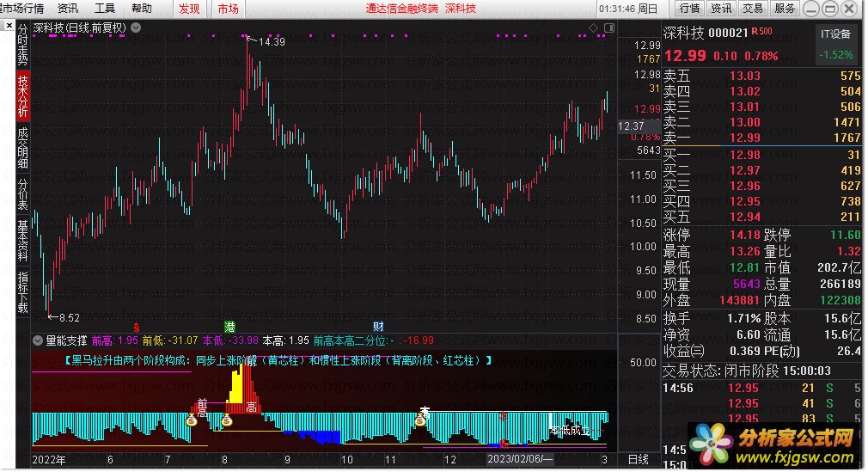This screenshot has width=868, height=472.
Task: Click the 前高: 1.95 indicator value
Action: click(115, 340)
